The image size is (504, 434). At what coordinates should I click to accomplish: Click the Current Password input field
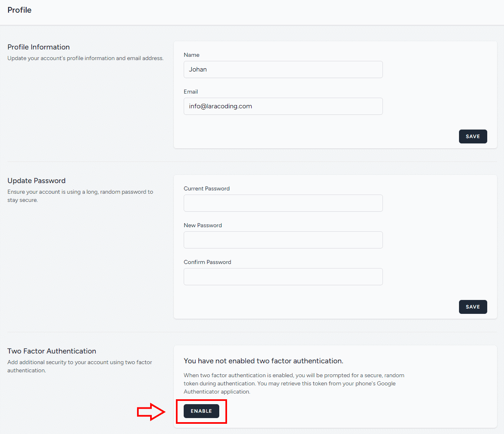pos(283,203)
